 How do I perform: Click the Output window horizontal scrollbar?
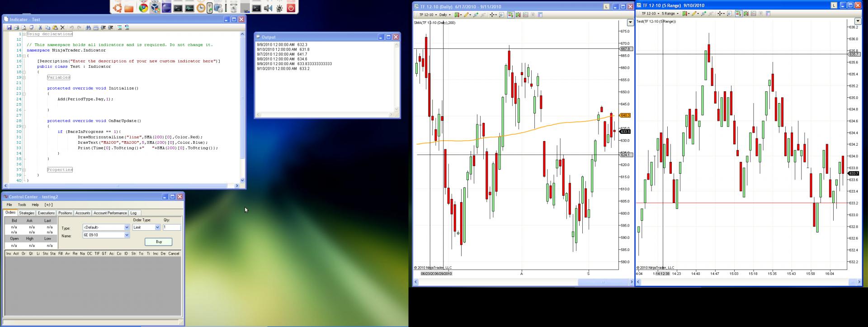(325, 114)
